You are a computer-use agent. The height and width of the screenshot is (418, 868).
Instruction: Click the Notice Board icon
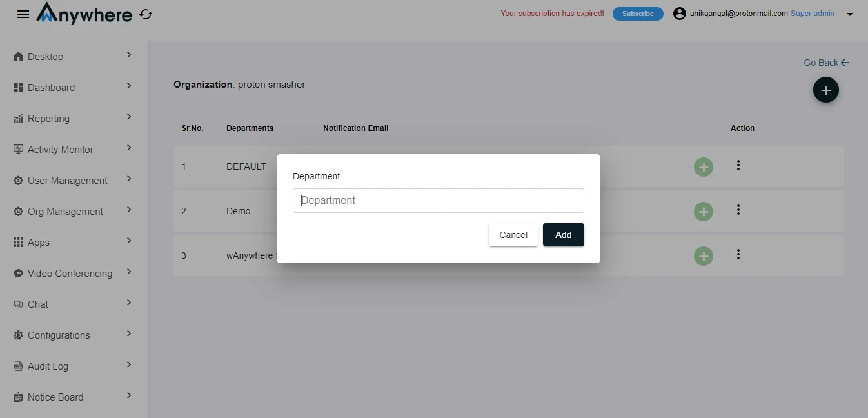pyautogui.click(x=18, y=397)
